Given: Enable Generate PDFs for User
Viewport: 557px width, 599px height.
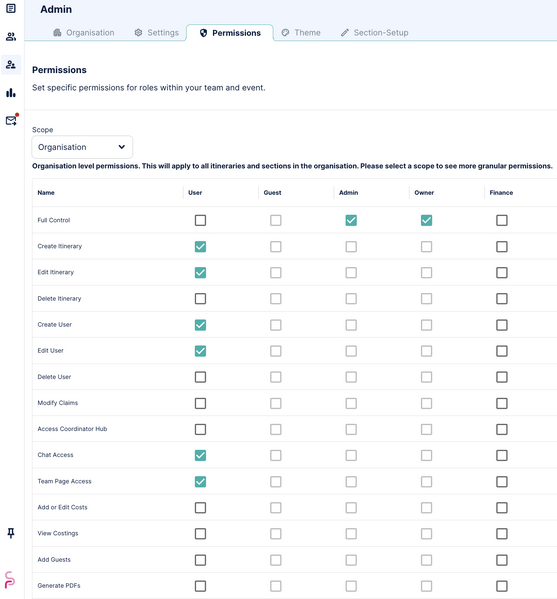Looking at the screenshot, I should [x=200, y=586].
